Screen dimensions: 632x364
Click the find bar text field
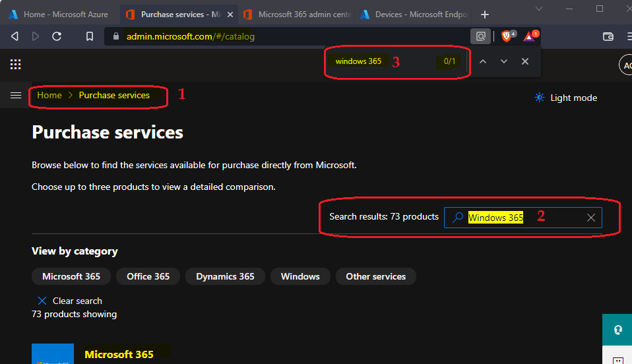pyautogui.click(x=383, y=61)
